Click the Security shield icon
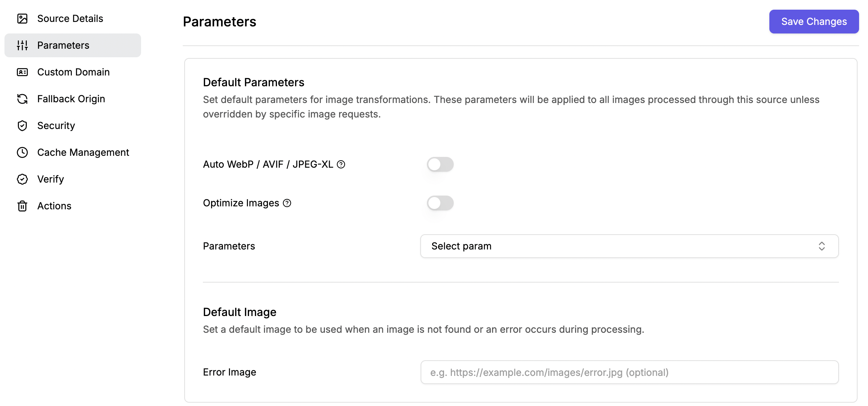The image size is (868, 406). 22,126
